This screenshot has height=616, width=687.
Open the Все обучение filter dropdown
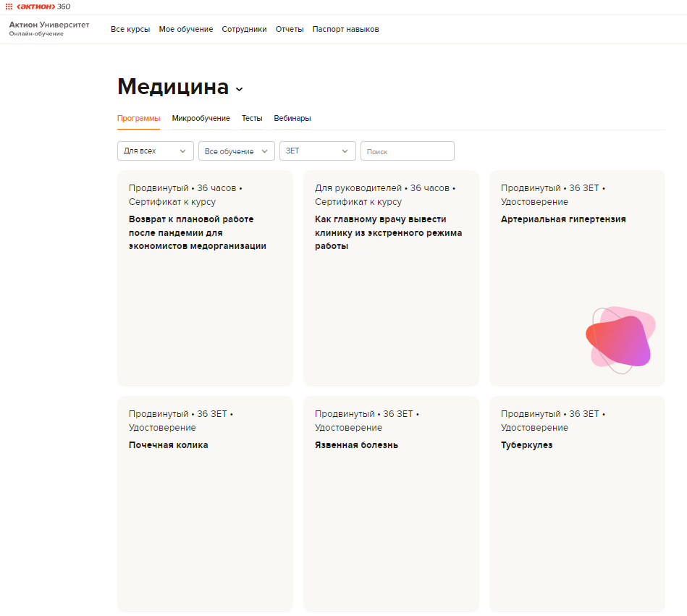pyautogui.click(x=236, y=151)
